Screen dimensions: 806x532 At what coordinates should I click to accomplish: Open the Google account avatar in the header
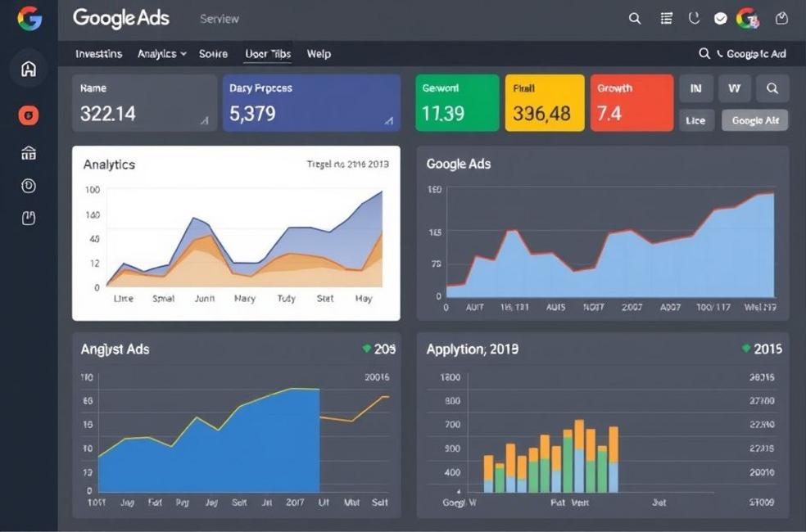(747, 18)
